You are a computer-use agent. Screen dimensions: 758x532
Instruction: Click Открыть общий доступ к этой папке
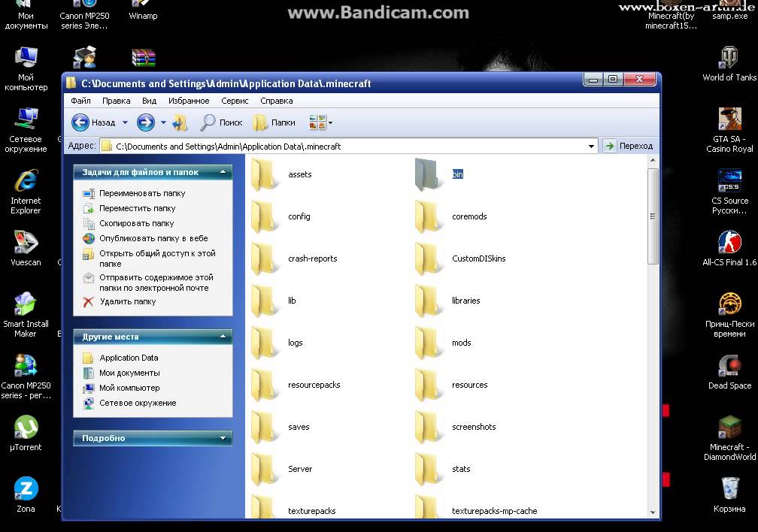coord(157,258)
